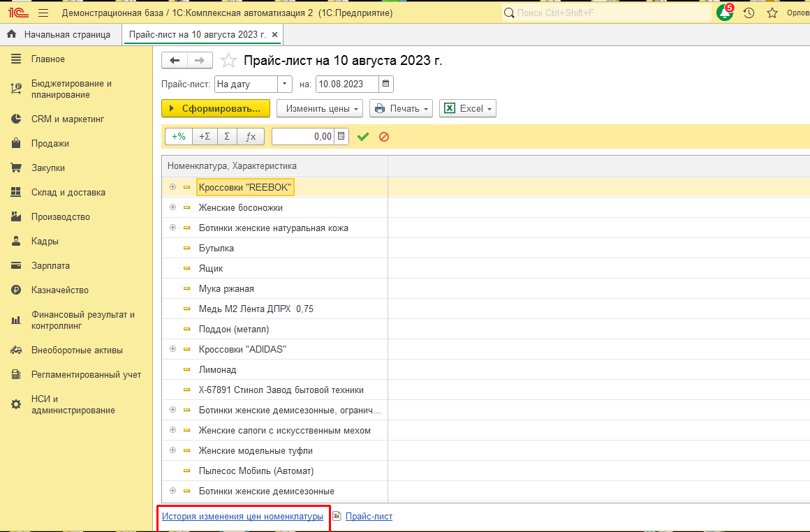Click the search field Поиск Ctrl+Shift+F

click(x=607, y=13)
